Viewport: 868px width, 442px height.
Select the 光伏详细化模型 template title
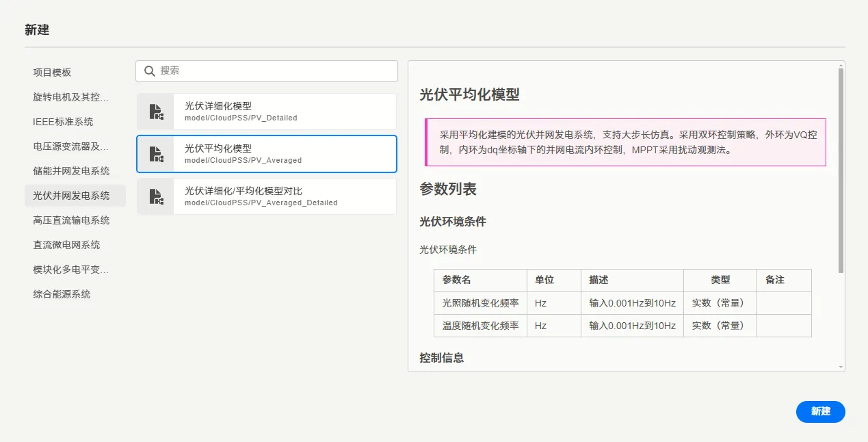pyautogui.click(x=218, y=106)
